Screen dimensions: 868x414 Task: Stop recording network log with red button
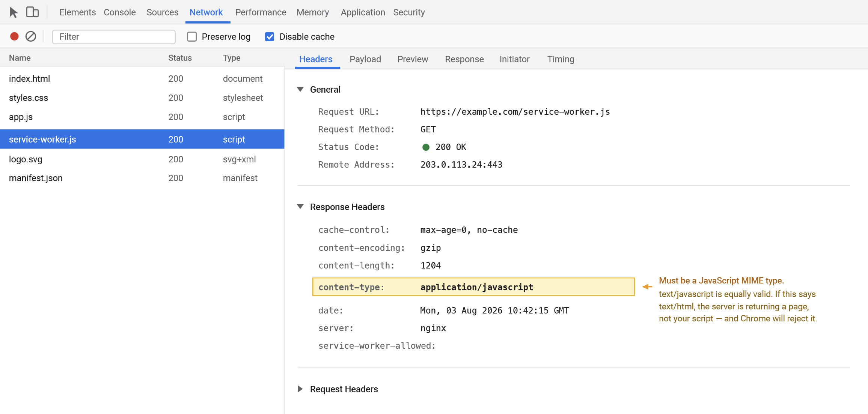pos(14,36)
